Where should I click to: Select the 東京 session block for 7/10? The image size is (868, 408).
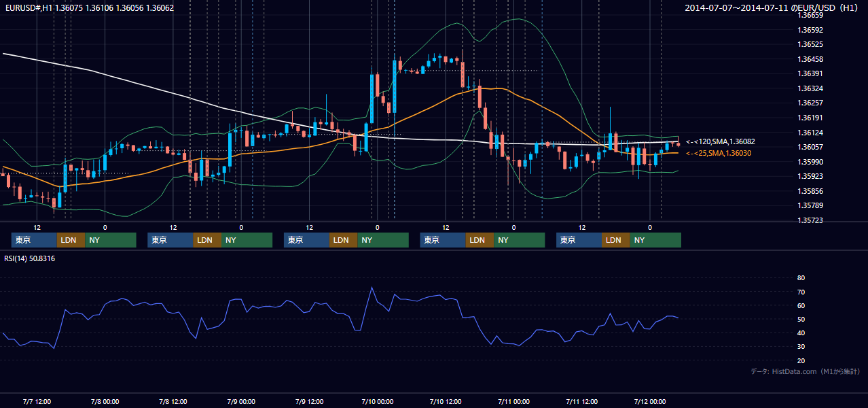coord(443,240)
